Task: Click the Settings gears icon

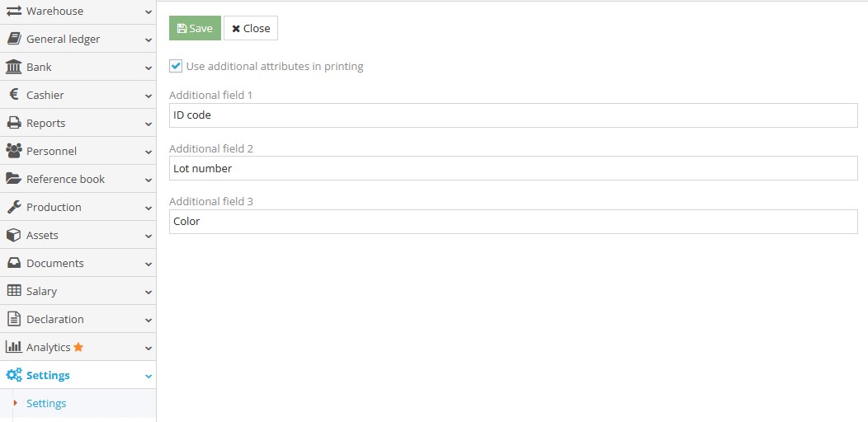Action: pyautogui.click(x=13, y=375)
